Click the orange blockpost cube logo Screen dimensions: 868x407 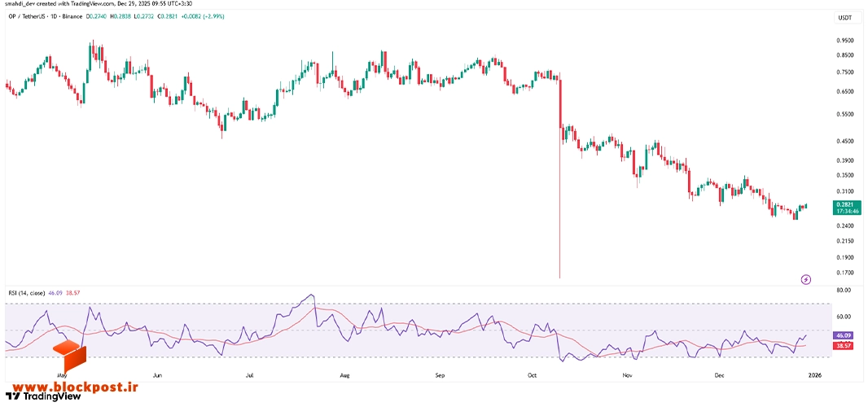point(69,357)
